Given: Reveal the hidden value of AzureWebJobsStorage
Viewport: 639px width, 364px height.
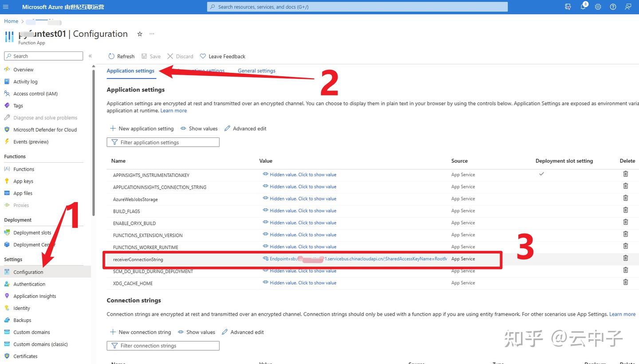Looking at the screenshot, I should [303, 198].
